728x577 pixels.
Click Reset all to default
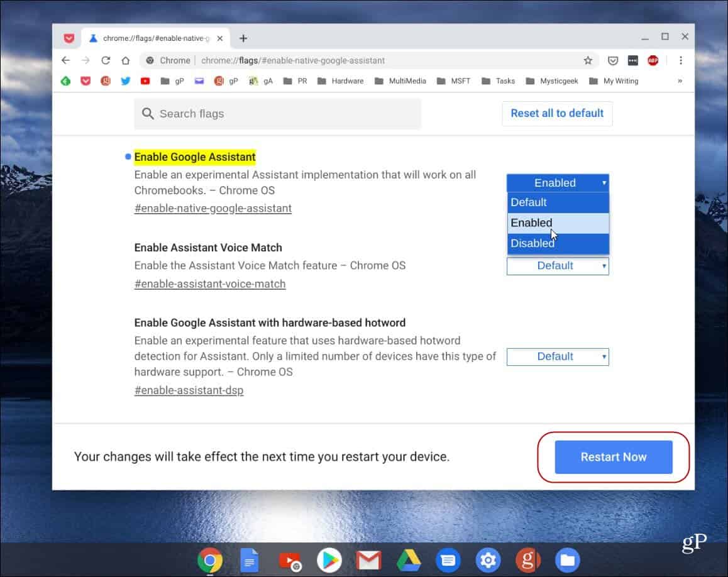point(557,113)
